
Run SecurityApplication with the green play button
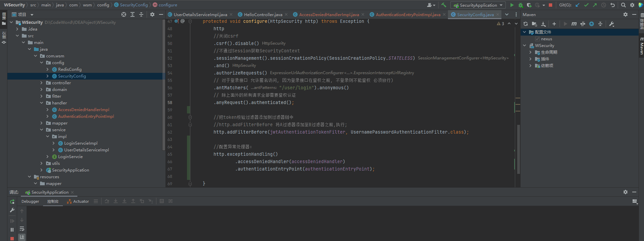pos(512,5)
